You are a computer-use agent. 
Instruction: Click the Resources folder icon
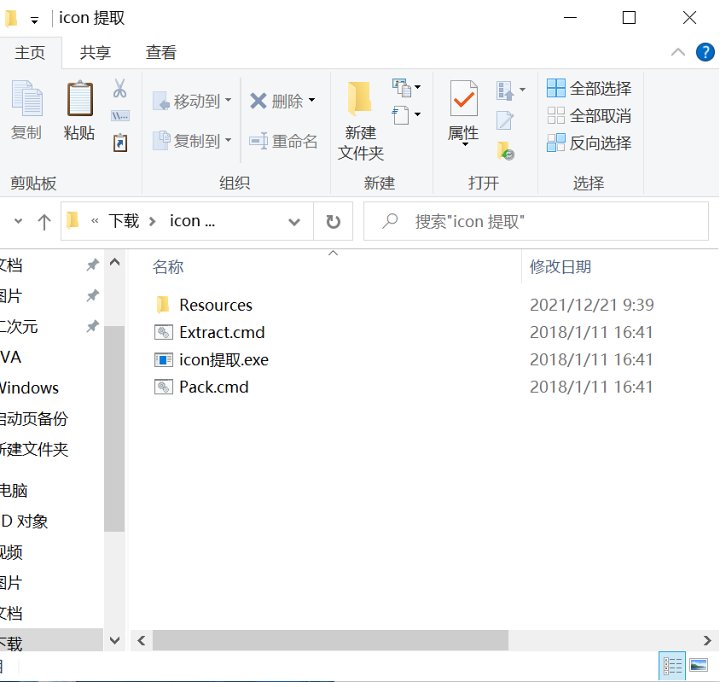point(163,304)
